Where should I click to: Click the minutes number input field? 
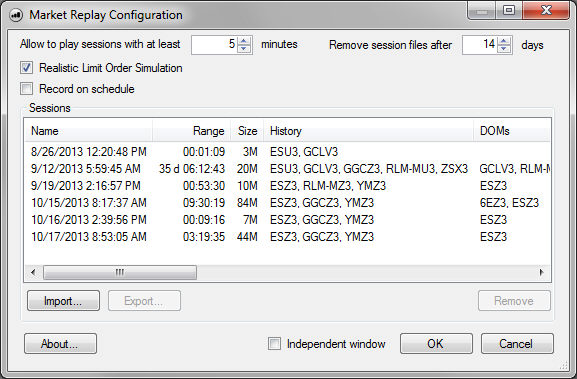point(215,45)
